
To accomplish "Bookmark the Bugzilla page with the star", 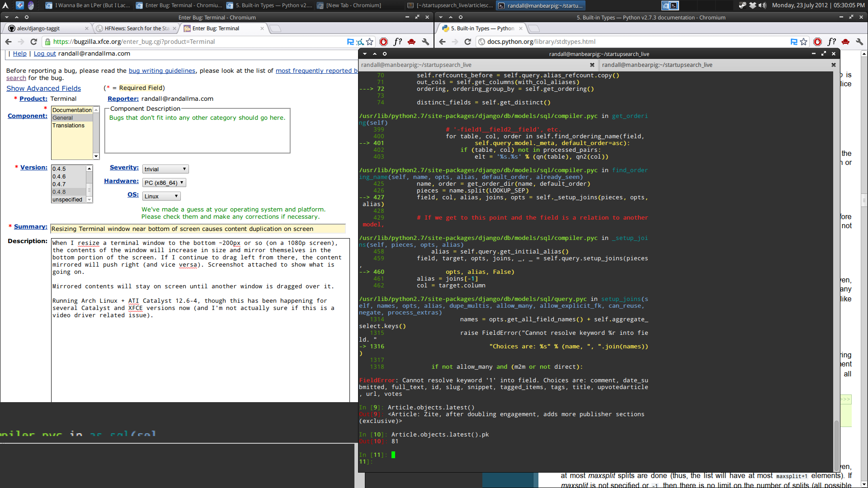I will click(369, 42).
